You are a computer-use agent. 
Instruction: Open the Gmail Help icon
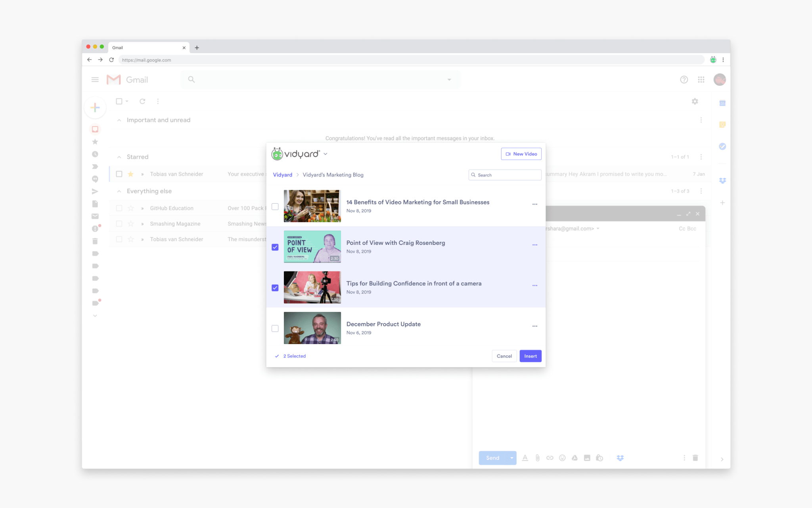click(x=684, y=80)
